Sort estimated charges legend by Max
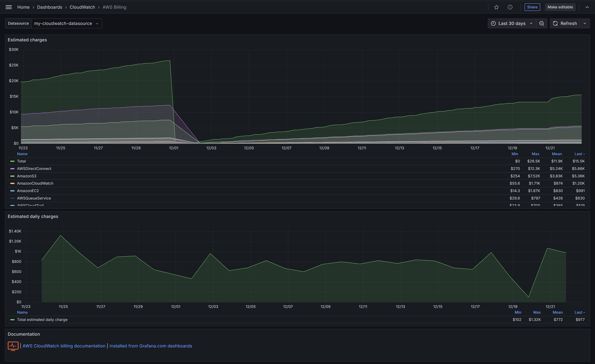 click(x=535, y=154)
